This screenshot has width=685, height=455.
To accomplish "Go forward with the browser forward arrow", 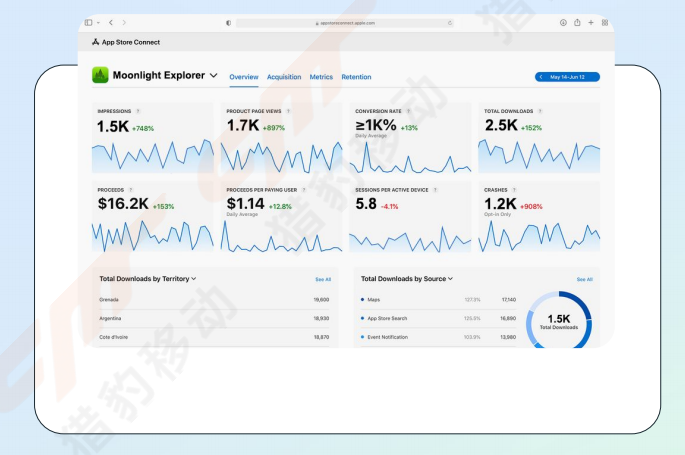I will point(124,22).
